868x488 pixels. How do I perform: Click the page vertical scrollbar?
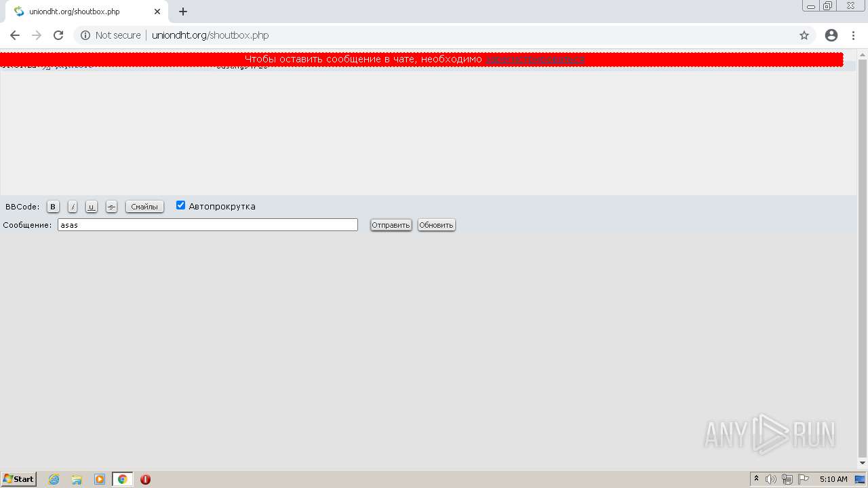863,260
